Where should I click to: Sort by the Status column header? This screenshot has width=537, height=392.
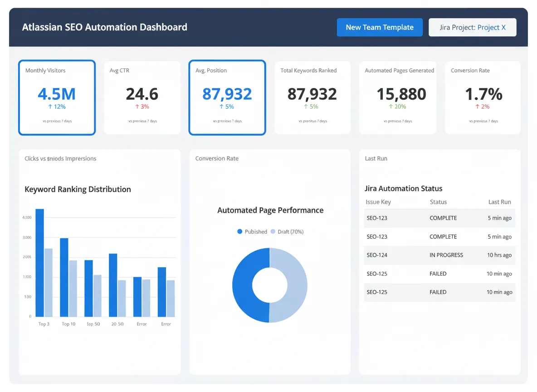(x=438, y=202)
